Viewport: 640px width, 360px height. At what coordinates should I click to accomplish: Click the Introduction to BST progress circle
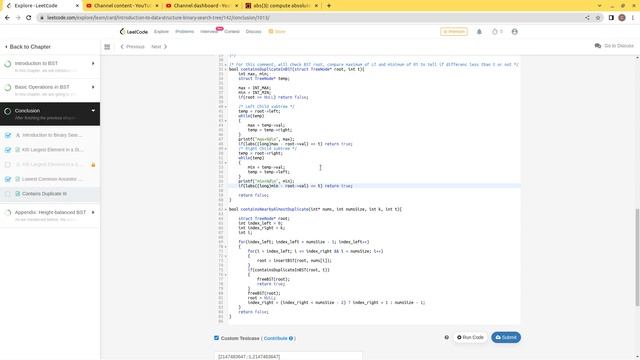7,64
